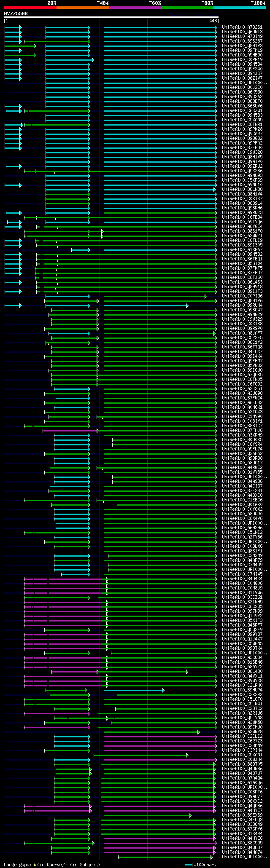Click the cyan ~100% identity legend bar
The height and width of the screenshot is (868, 270).
[240, 8]
